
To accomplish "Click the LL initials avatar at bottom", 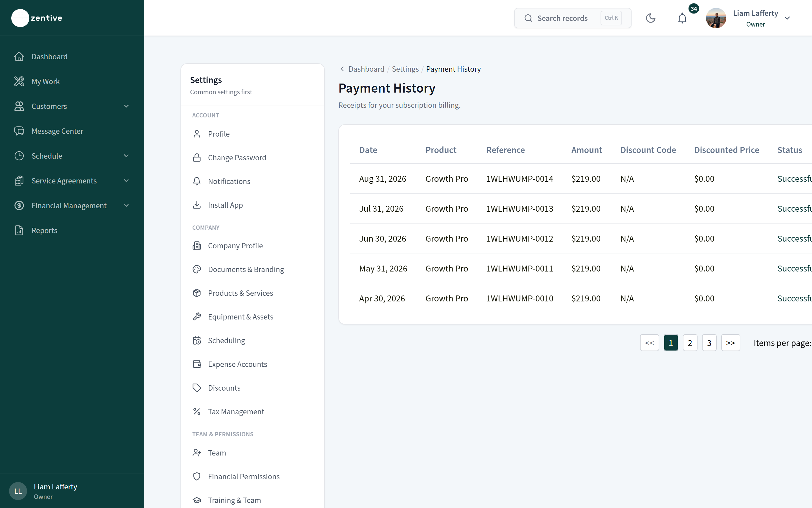I will [x=18, y=491].
